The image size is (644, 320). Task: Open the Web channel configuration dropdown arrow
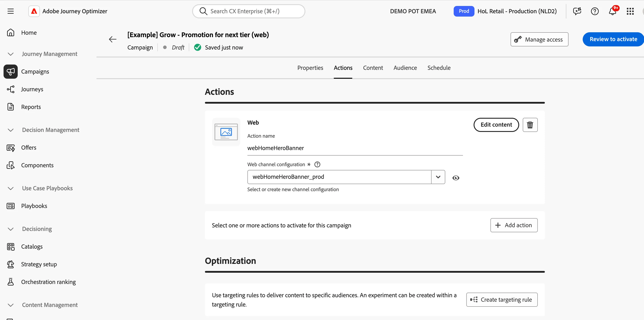click(438, 177)
